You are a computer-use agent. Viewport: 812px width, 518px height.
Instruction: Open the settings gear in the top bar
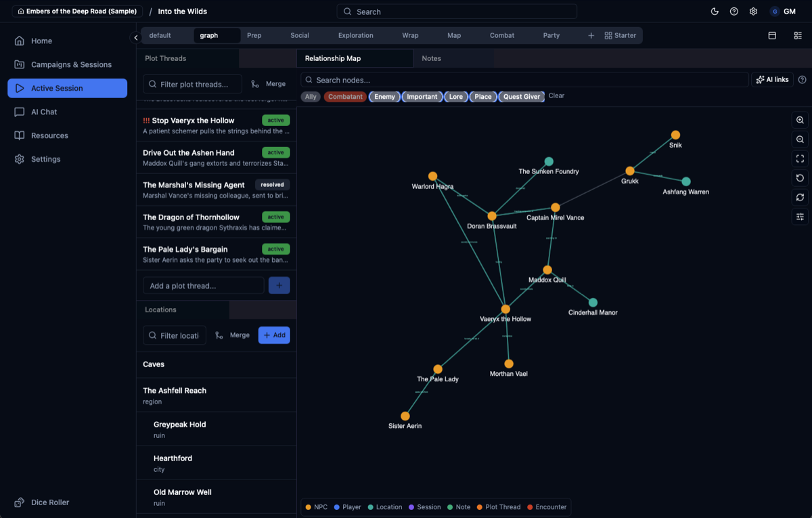point(753,12)
